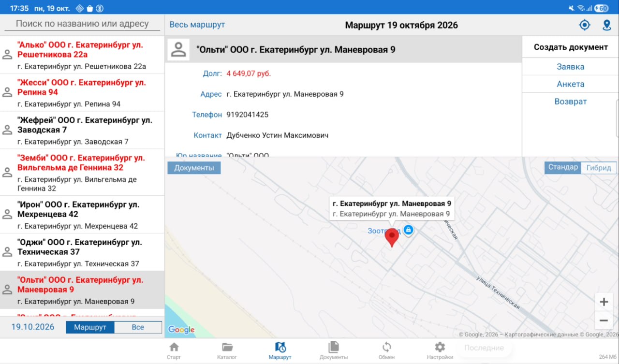Open the Каталог folder icon
Image resolution: width=619 pixels, height=364 pixels.
pos(227,347)
